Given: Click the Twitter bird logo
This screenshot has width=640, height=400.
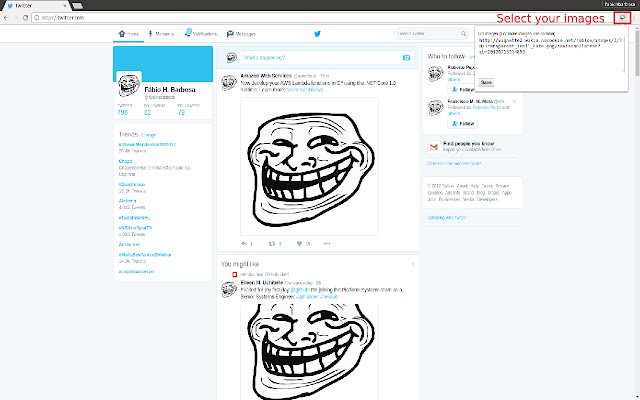Looking at the screenshot, I should click(x=317, y=33).
